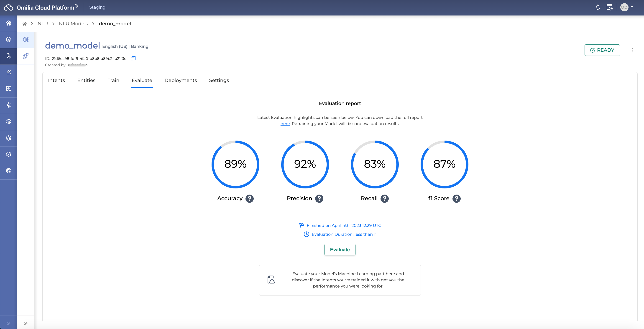Click the brain NLU models sidebar icon
This screenshot has width=644, height=329.
[26, 39]
